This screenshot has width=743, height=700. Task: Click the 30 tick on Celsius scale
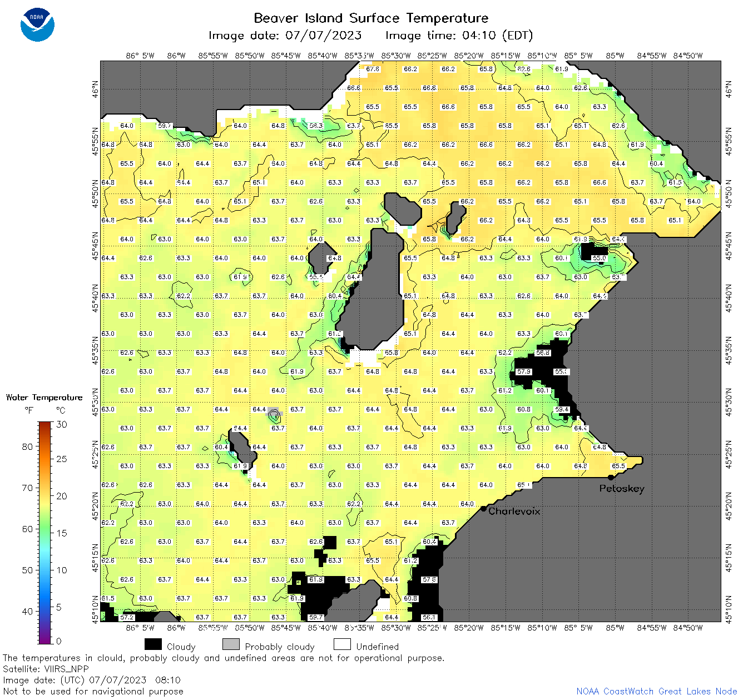coord(62,424)
